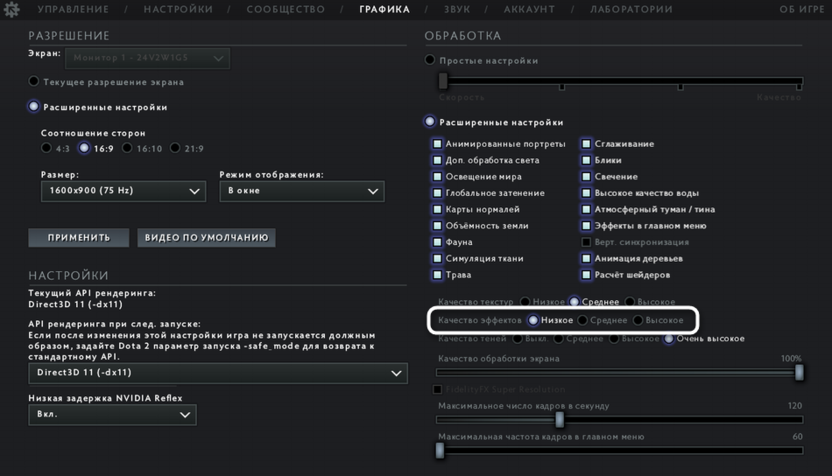Click the Видео по умолчанию button
832x476 pixels.
(206, 238)
